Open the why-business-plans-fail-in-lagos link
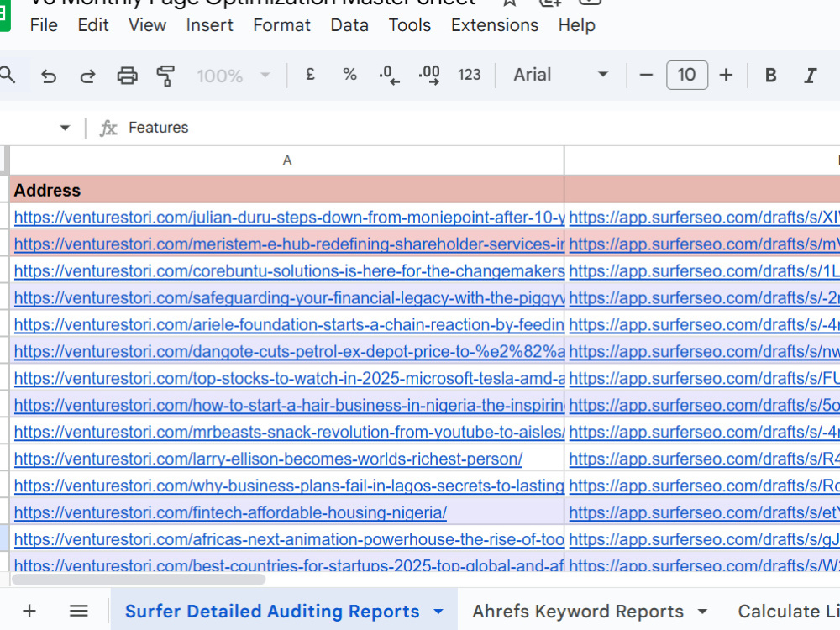Screen dimensions: 840x630 (289, 486)
